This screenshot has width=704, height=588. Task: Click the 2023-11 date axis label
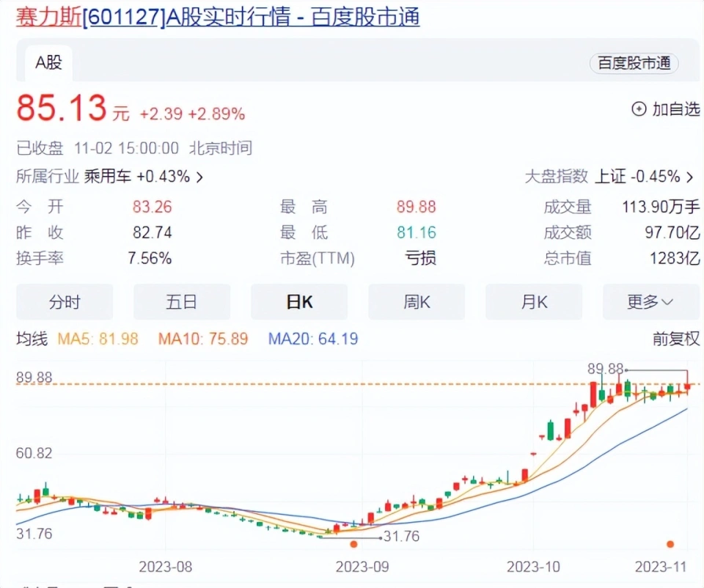point(661,567)
